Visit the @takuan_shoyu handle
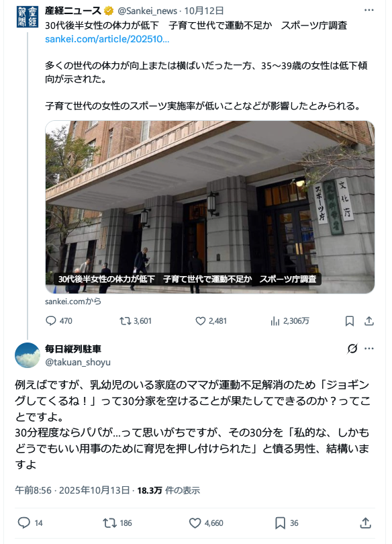The image size is (392, 544). (78, 362)
